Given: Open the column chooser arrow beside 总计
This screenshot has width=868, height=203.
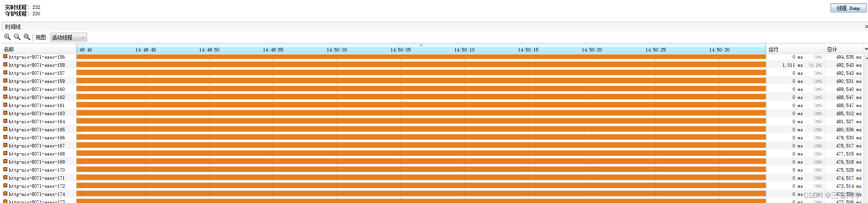Looking at the screenshot, I should tap(865, 49).
